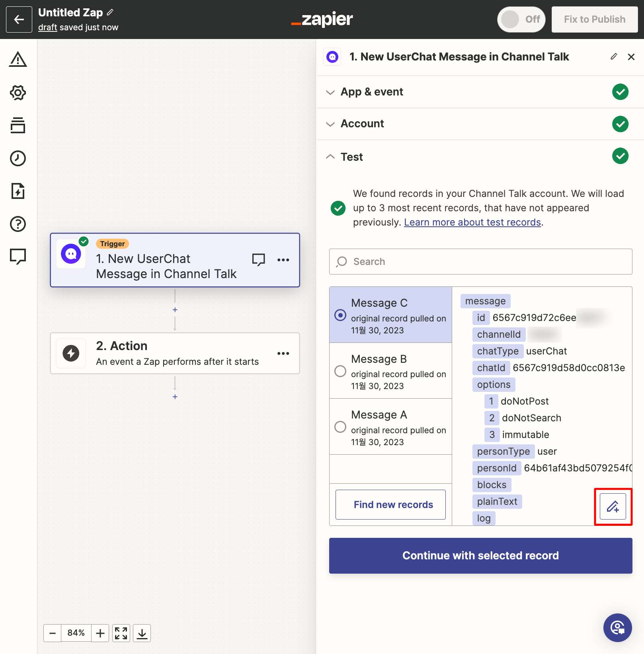Image resolution: width=644 pixels, height=654 pixels.
Task: Click the edit record pencil-plus icon
Action: click(x=613, y=506)
